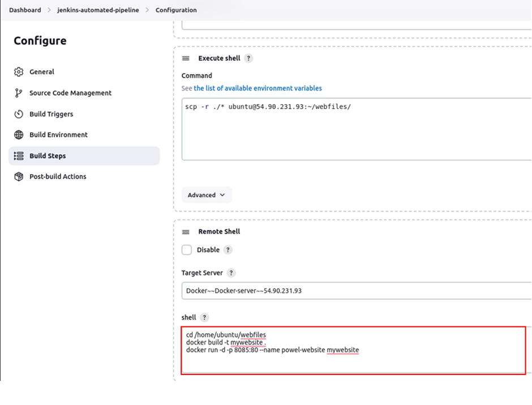Click inside the remote shell script box

click(x=354, y=350)
